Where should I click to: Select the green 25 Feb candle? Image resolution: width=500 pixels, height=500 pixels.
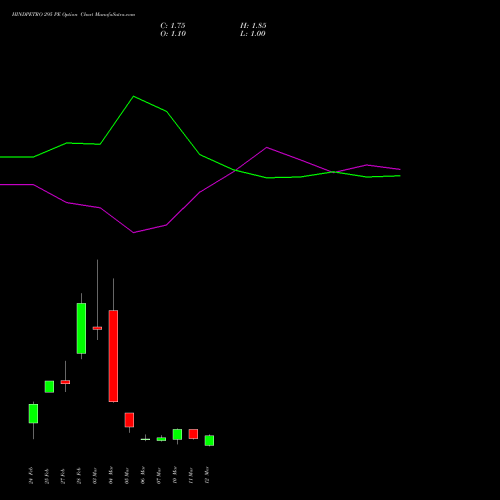(x=49, y=387)
